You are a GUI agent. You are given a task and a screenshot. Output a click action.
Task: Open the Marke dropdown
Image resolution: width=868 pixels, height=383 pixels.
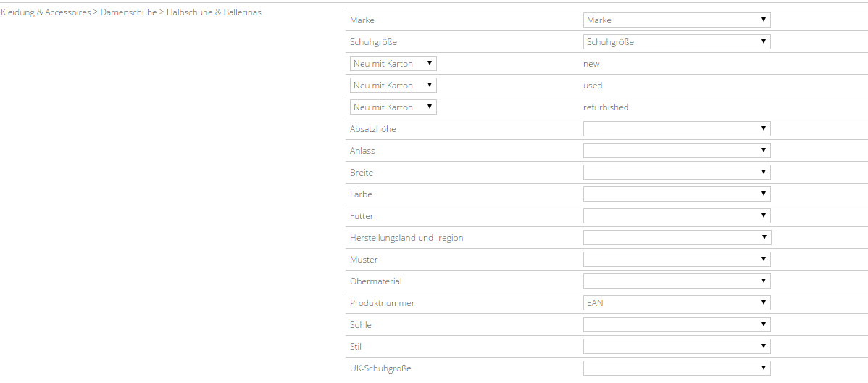pyautogui.click(x=676, y=20)
